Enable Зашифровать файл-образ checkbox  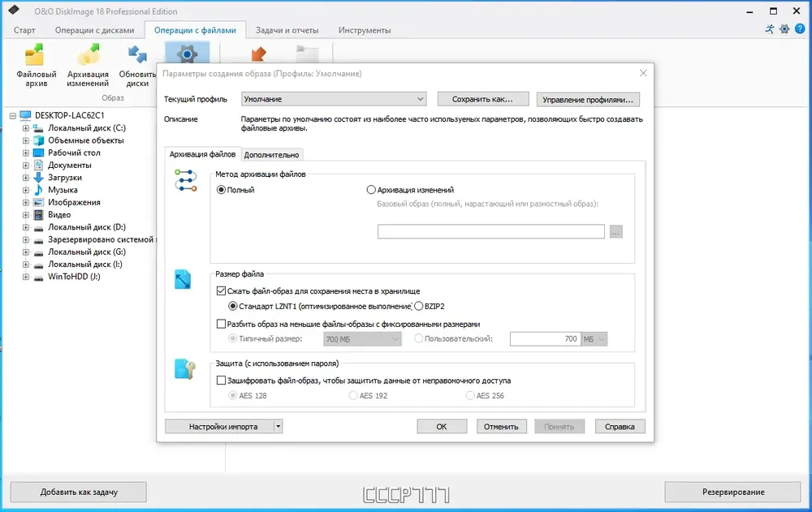221,381
